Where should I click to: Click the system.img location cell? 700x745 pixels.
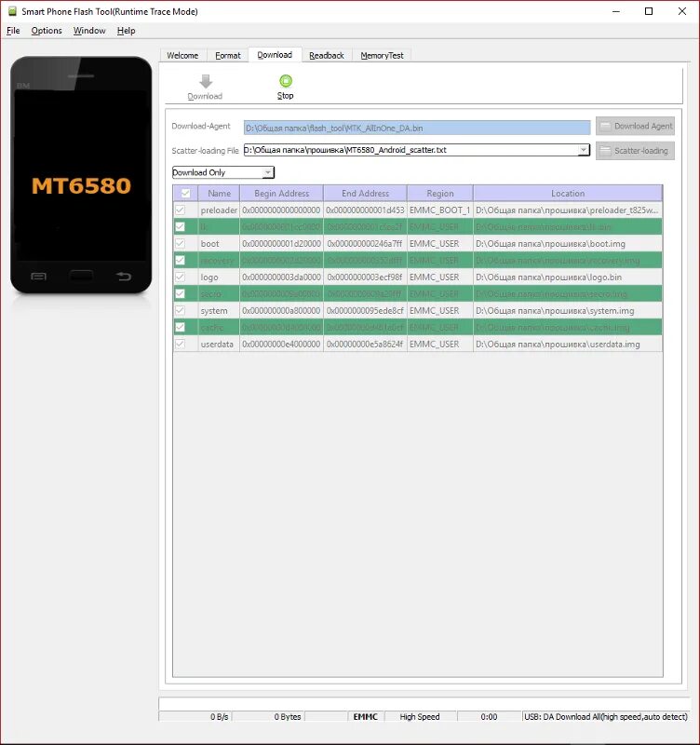pos(568,311)
